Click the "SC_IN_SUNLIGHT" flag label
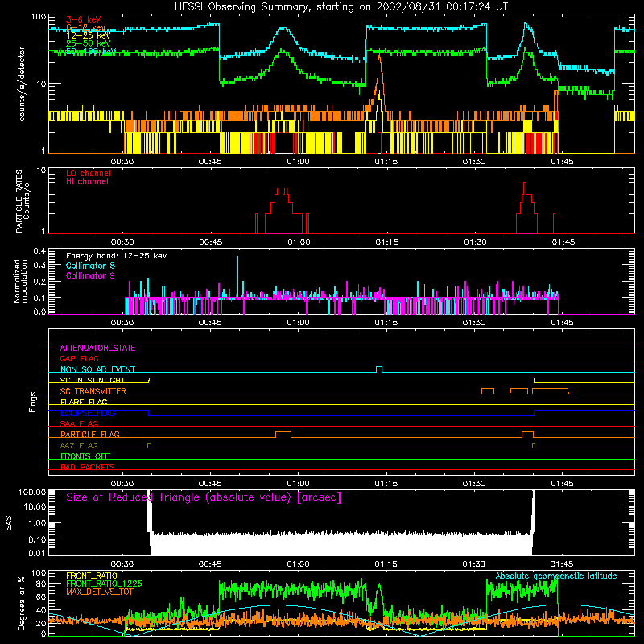The image size is (644, 644). click(93, 380)
